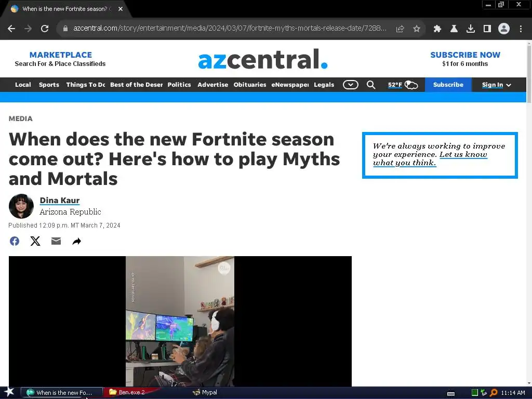Share article on Facebook
This screenshot has width=532, height=399.
14,241
